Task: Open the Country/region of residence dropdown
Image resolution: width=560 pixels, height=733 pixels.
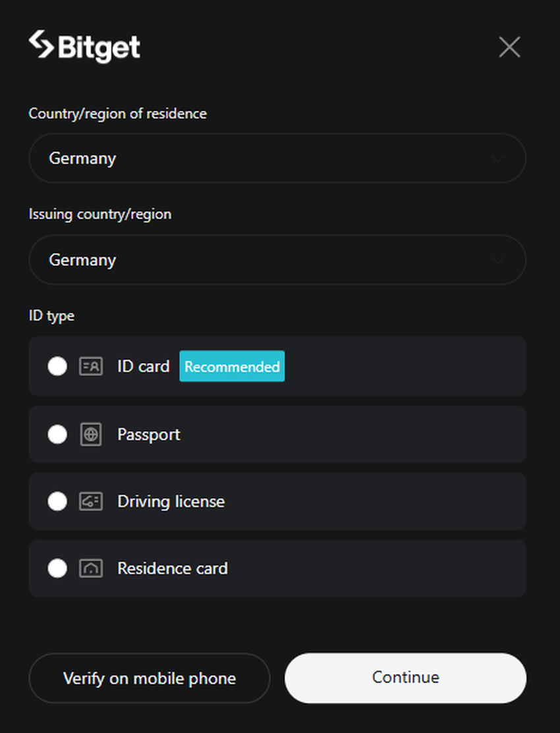Action: 277,159
